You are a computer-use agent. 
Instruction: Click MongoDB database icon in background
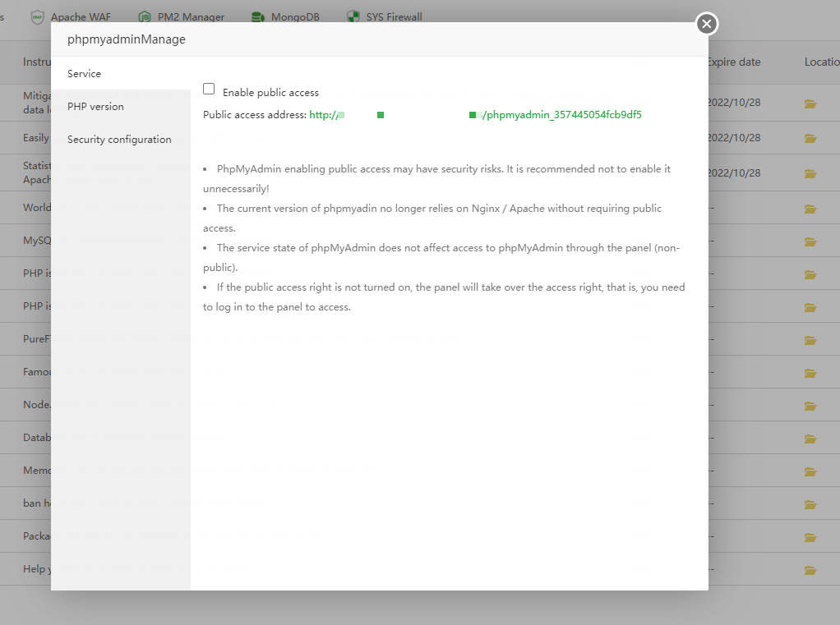tap(258, 17)
